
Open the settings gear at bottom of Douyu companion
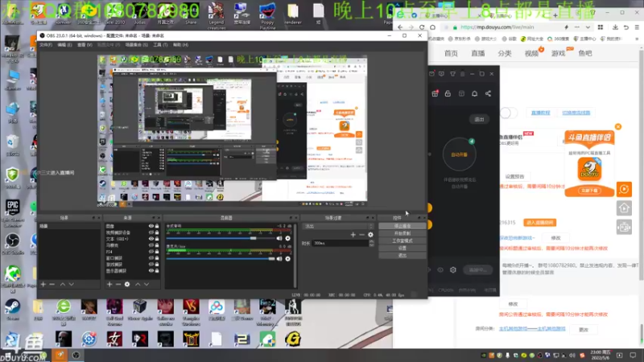[x=453, y=270]
